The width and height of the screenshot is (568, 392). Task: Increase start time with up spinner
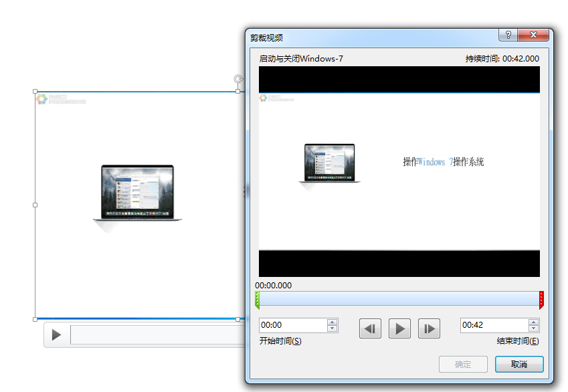[x=333, y=322]
